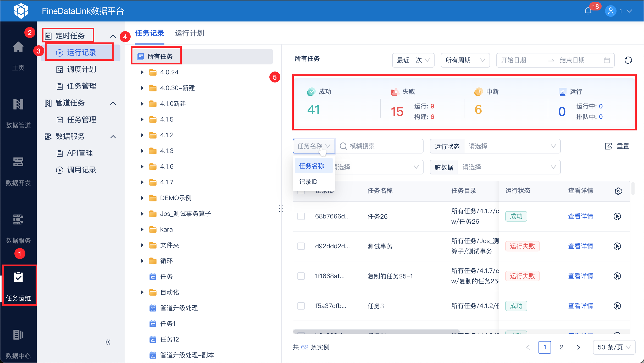
Task: Check the box for record 68b7666d
Action: click(301, 216)
